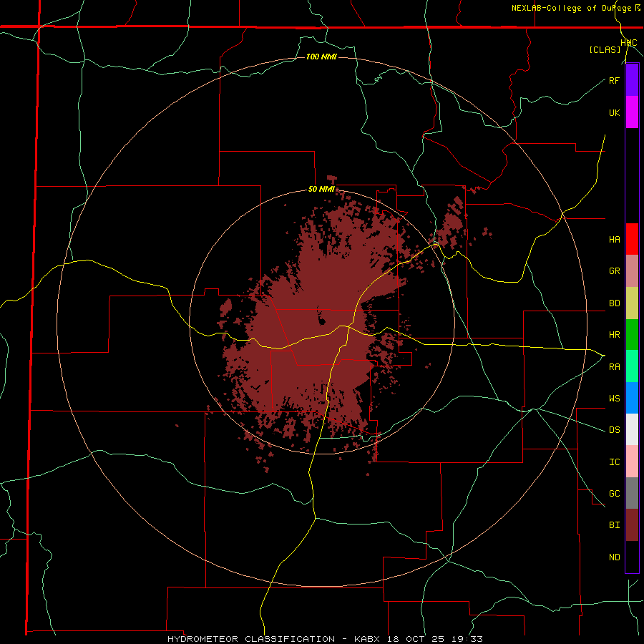Click the HA red legend swatch

click(632, 239)
